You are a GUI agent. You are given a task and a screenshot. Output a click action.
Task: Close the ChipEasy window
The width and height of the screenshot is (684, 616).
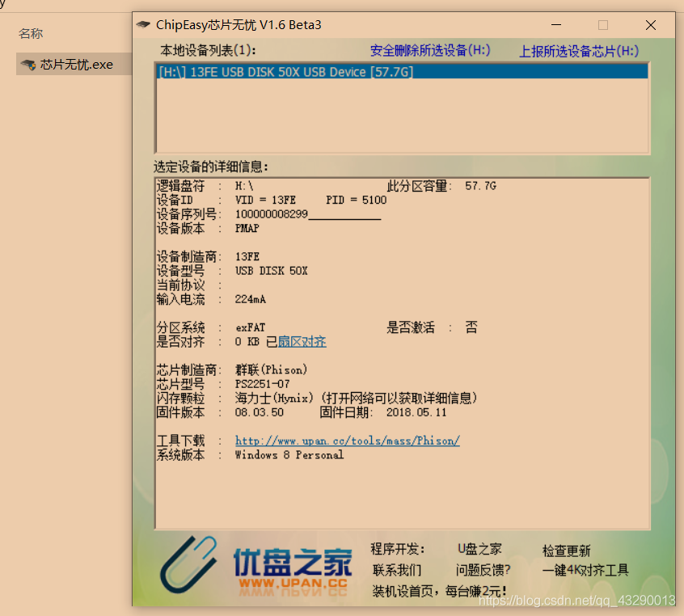650,25
